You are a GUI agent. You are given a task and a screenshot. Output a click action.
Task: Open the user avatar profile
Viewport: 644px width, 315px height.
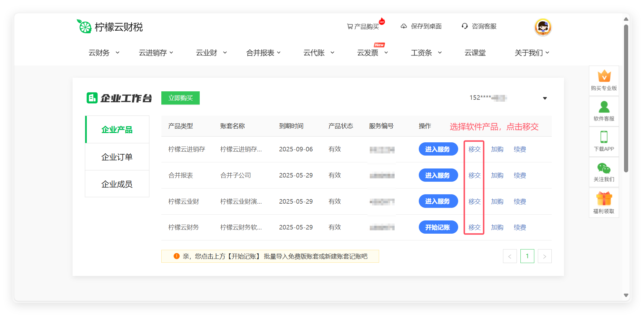(543, 27)
